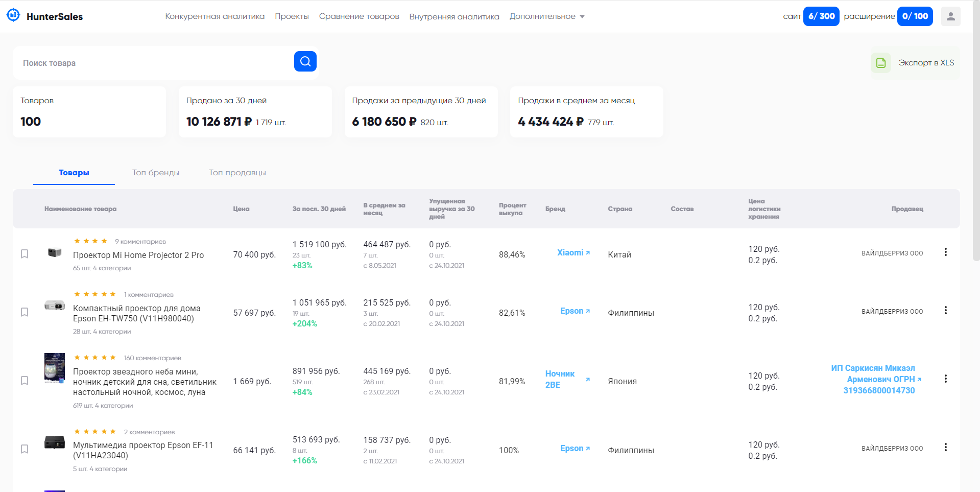Click the Mi Home Projector product thumbnail

click(55, 252)
